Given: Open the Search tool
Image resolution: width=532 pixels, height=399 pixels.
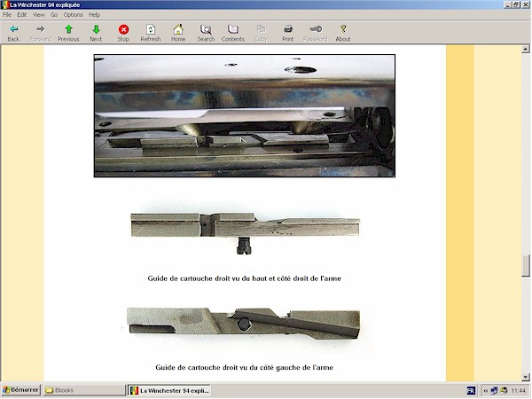Looking at the screenshot, I should point(206,29).
